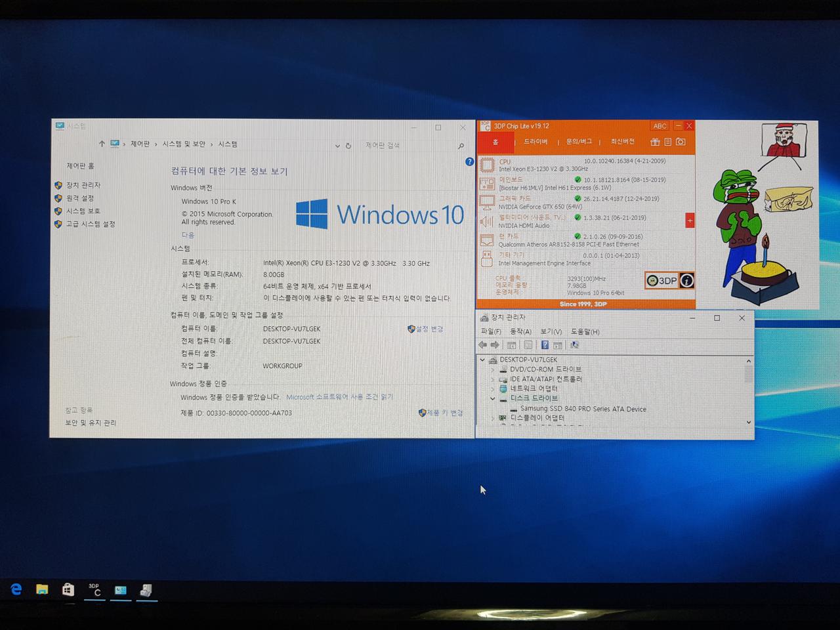Launch Microsoft Edge from the taskbar
This screenshot has height=630, width=840.
(14, 589)
